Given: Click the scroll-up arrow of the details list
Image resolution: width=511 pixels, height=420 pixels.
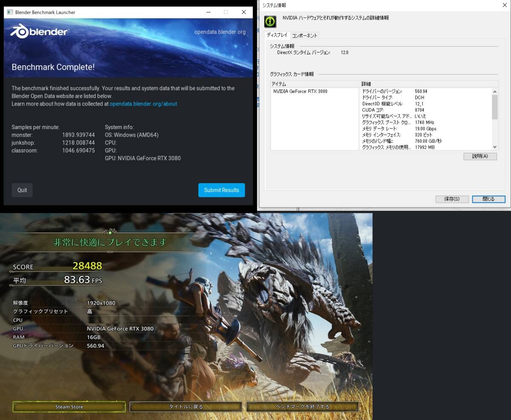Looking at the screenshot, I should point(495,92).
